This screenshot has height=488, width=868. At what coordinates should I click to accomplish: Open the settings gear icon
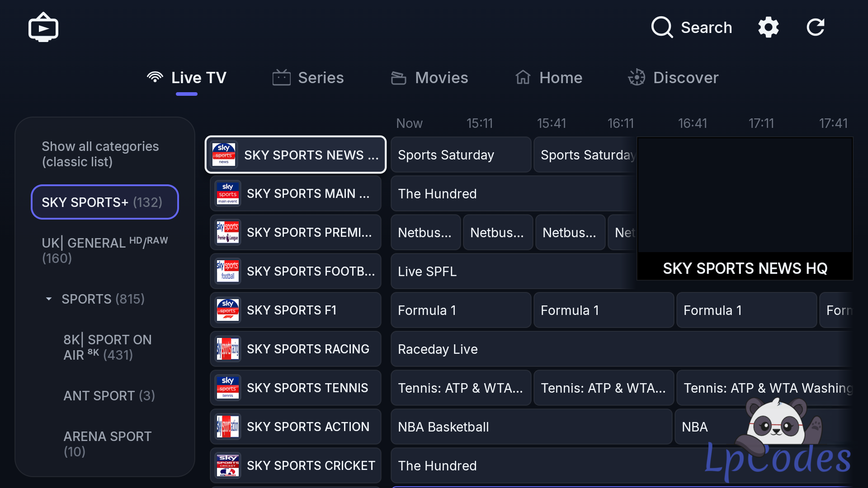point(769,27)
